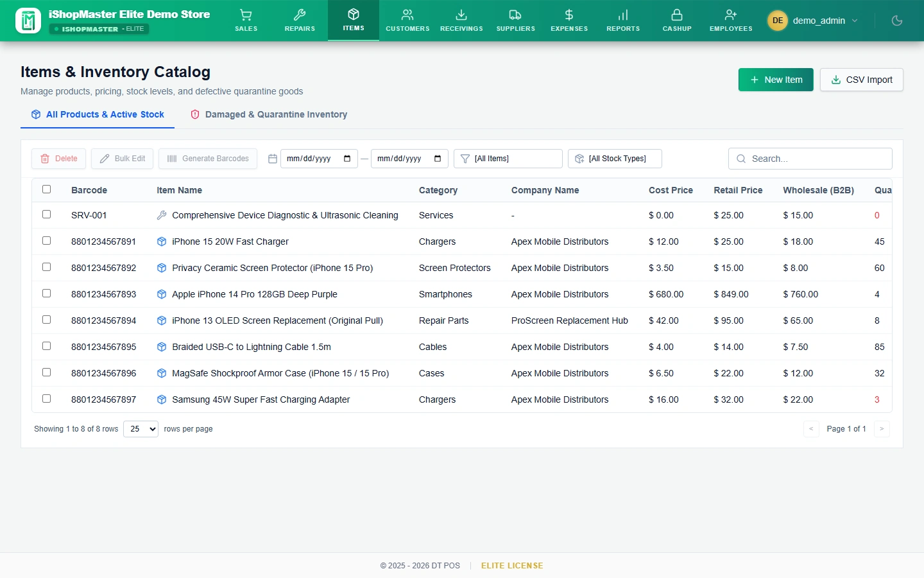Tick the select-all header checkbox
The height and width of the screenshot is (578, 924).
point(46,189)
